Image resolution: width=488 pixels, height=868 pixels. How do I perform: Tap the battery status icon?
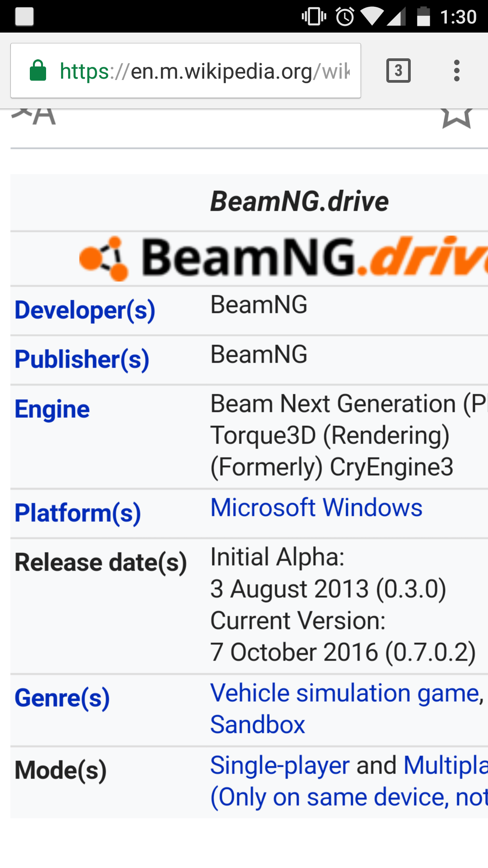click(423, 17)
